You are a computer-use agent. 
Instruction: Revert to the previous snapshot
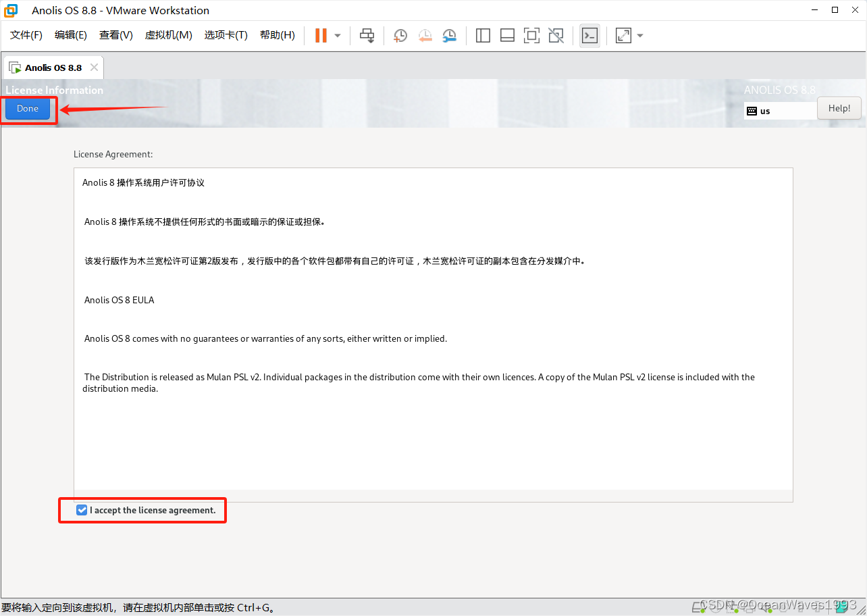coord(425,35)
